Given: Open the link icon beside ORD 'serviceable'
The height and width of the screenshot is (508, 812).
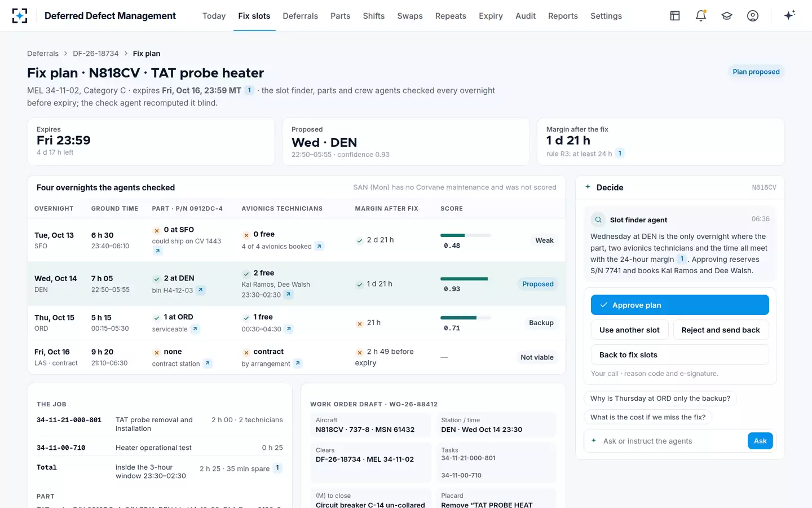Looking at the screenshot, I should 195,329.
